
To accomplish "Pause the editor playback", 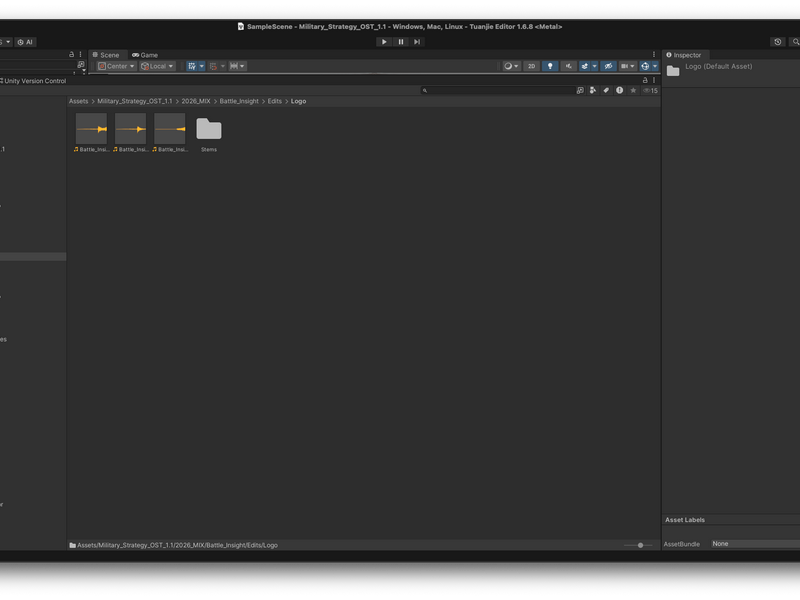I will pyautogui.click(x=401, y=42).
